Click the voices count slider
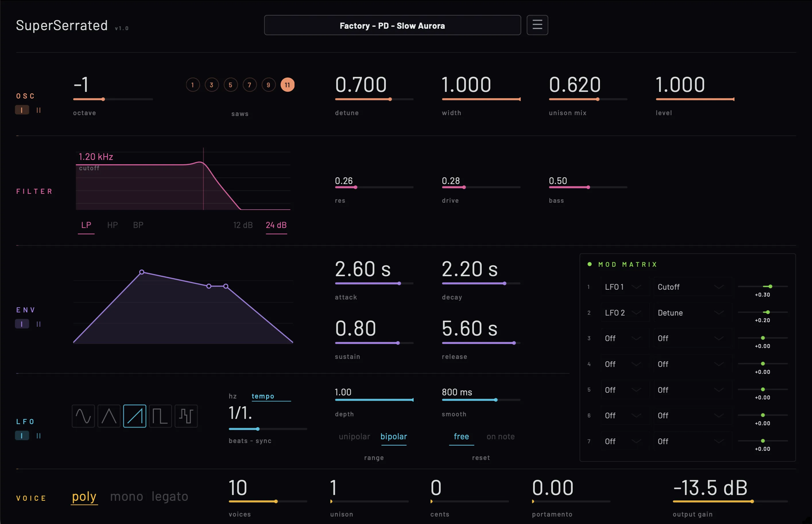The image size is (812, 524). pyautogui.click(x=268, y=501)
